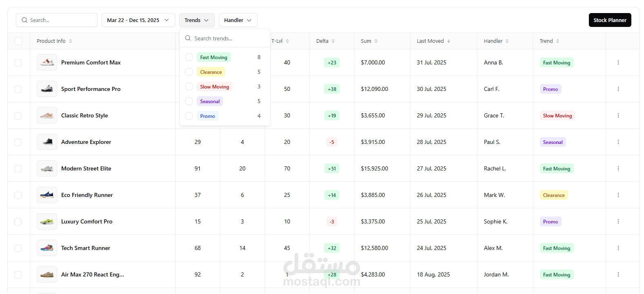Check the Promo trend filter checkbox
Screen dimensions: 644x294
pyautogui.click(x=189, y=116)
